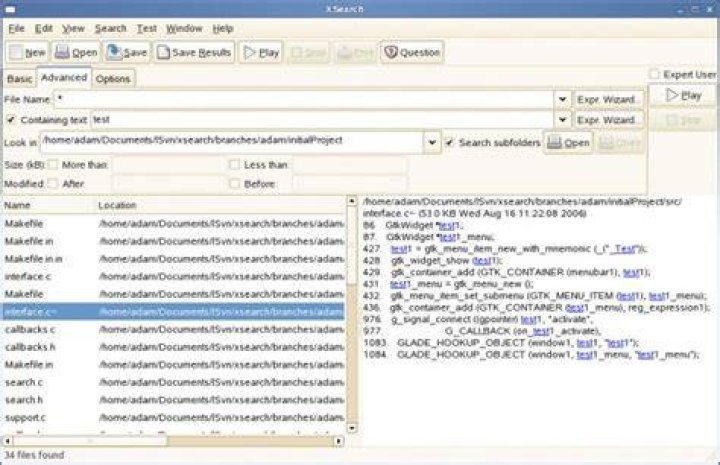
Task: Open the Search menu
Action: 110,28
